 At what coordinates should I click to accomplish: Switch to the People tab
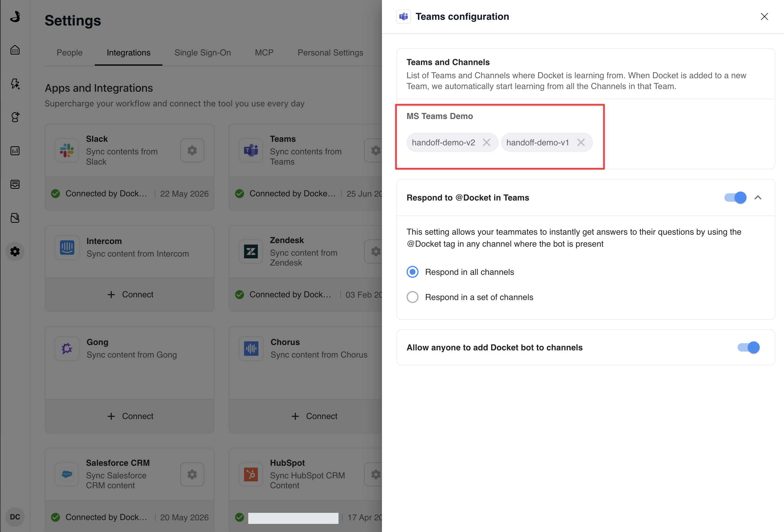pyautogui.click(x=70, y=53)
